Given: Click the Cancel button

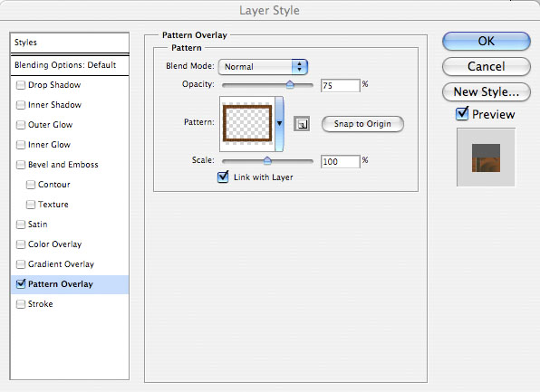Looking at the screenshot, I should click(486, 66).
